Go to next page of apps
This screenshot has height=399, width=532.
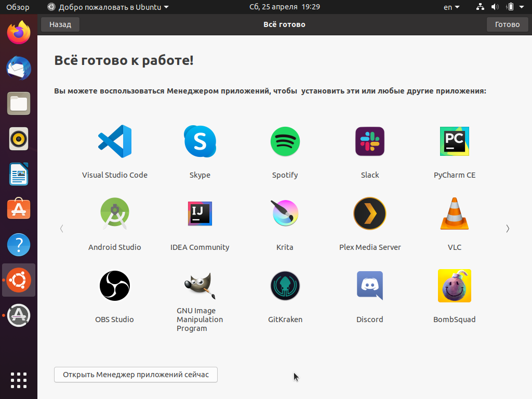508,229
